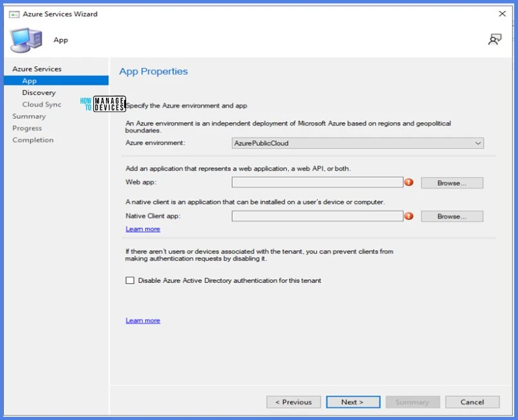Select the Cloud Sync step in the sidebar
Screen dimensions: 518x420
point(42,104)
